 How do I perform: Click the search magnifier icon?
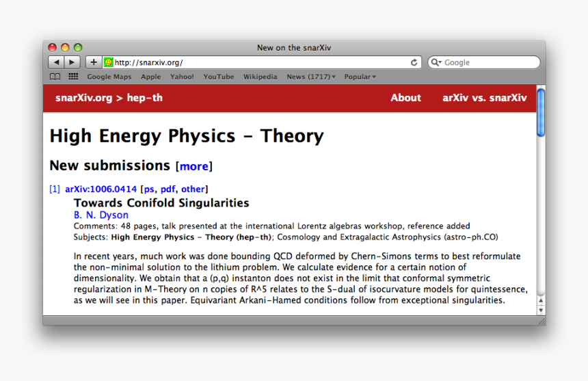(436, 62)
